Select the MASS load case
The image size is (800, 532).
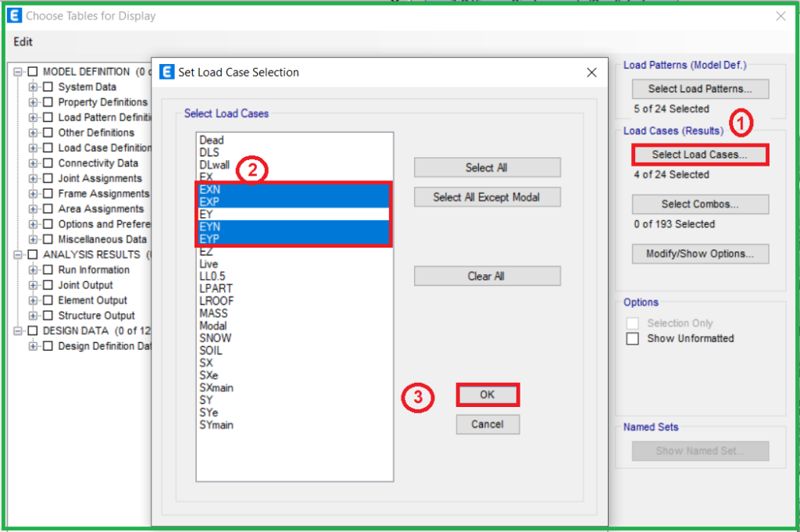(295, 313)
